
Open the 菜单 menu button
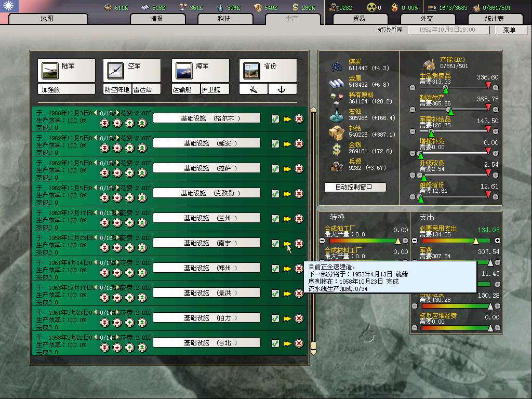click(510, 30)
